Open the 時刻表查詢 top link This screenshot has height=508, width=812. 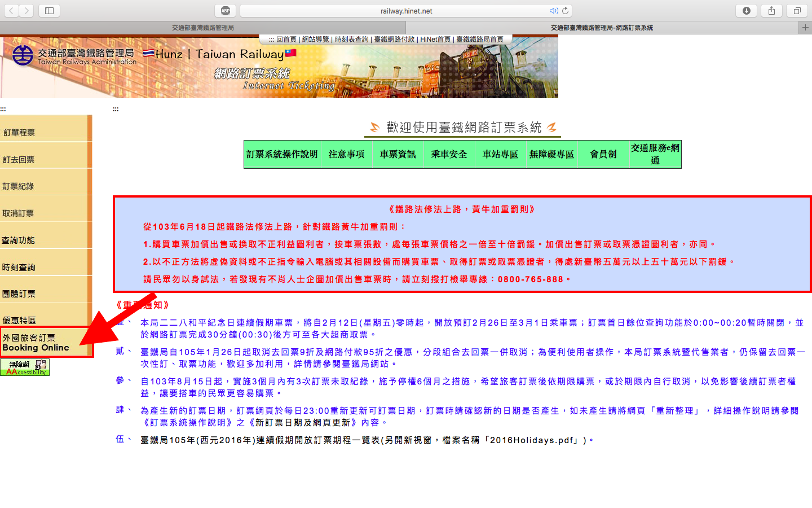pos(351,40)
